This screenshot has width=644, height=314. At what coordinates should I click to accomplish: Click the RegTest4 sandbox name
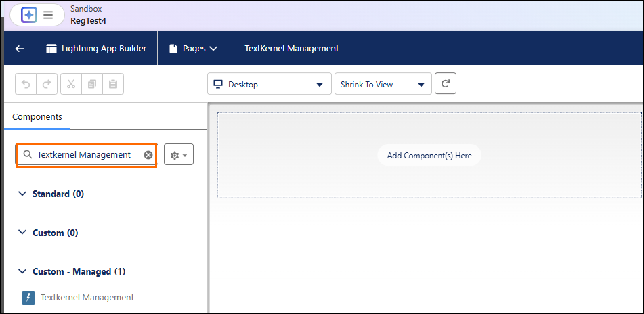click(88, 20)
